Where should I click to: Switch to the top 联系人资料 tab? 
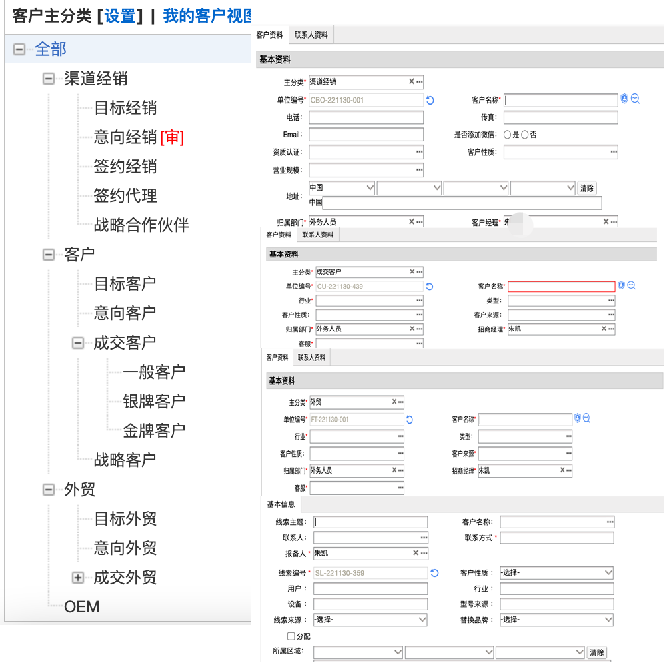(312, 35)
